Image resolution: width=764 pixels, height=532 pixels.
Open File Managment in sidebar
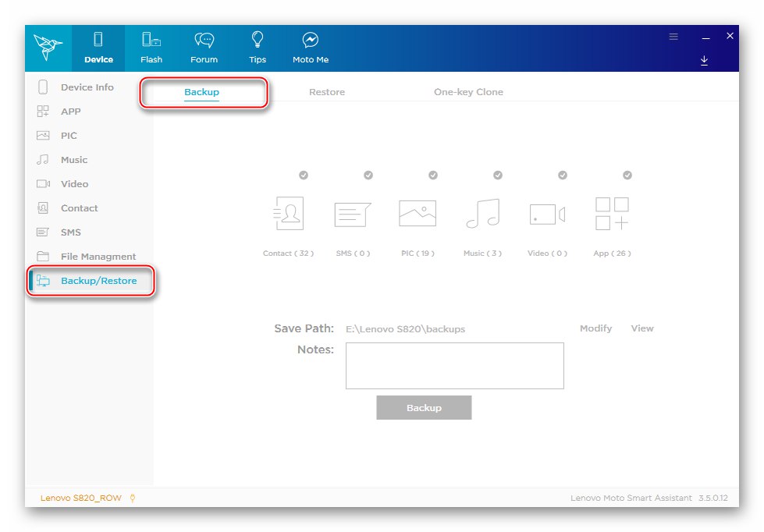(x=89, y=257)
